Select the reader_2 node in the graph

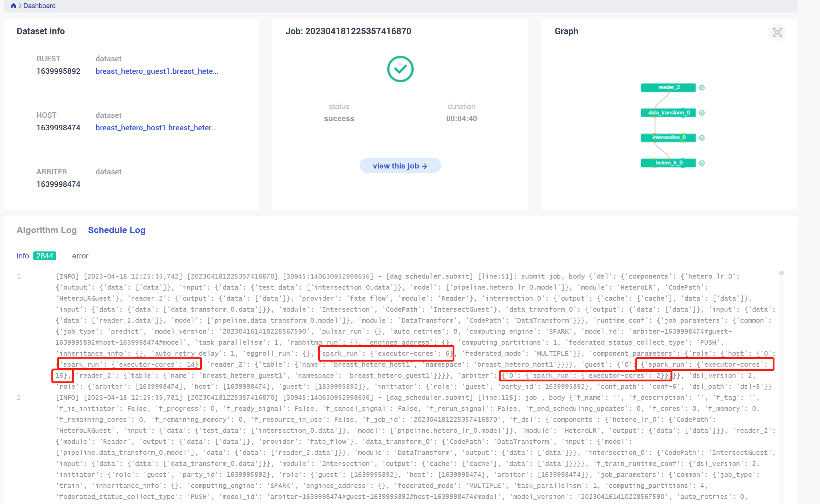tap(669, 87)
